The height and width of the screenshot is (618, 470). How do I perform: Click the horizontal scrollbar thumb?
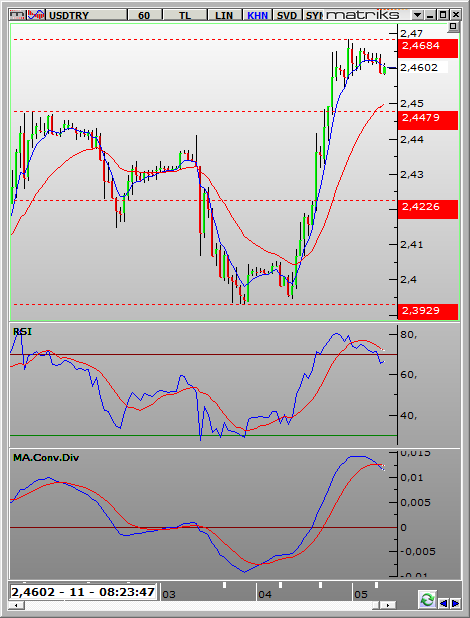click(x=376, y=605)
